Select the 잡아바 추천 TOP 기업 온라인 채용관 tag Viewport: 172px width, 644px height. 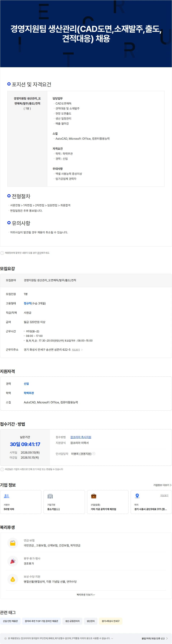point(42,621)
